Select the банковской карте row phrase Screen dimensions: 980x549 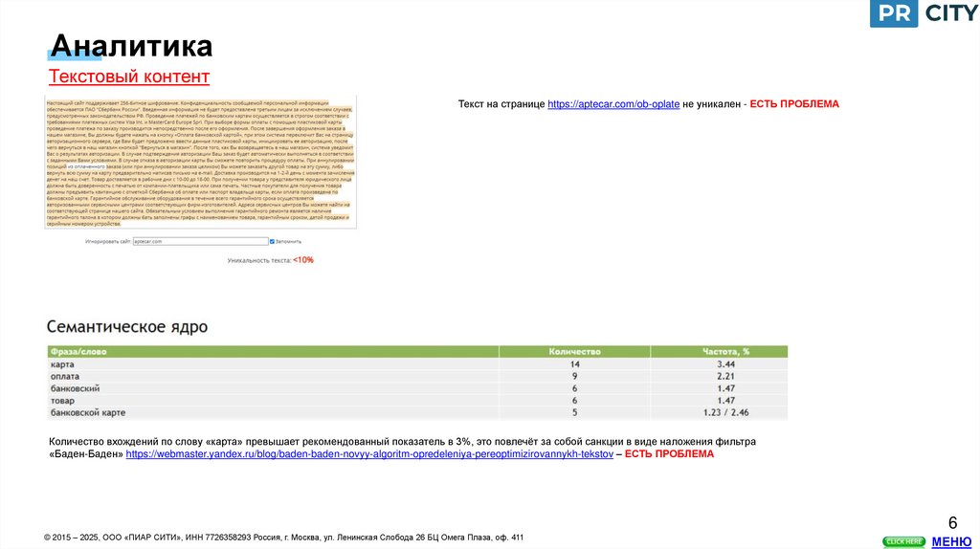88,412
